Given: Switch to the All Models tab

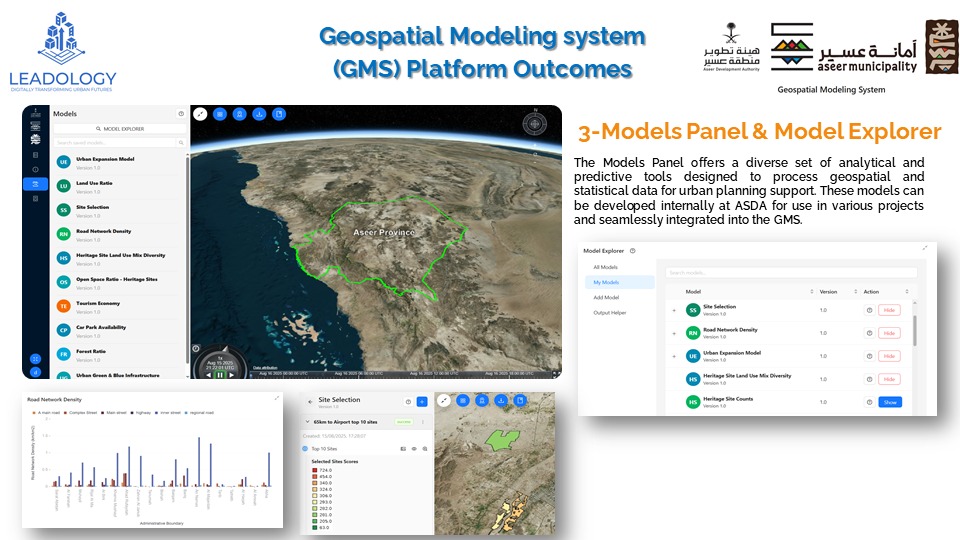Looking at the screenshot, I should 607,267.
